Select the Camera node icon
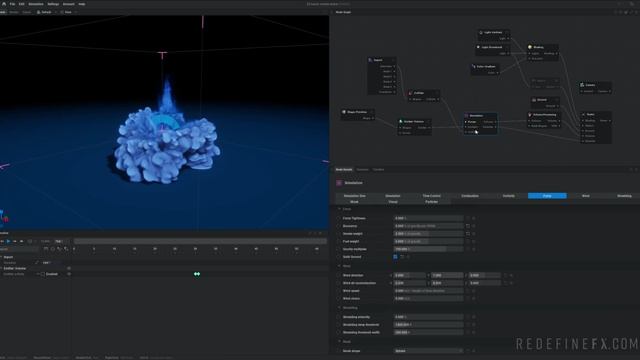This screenshot has height=360, width=640. pyautogui.click(x=582, y=85)
